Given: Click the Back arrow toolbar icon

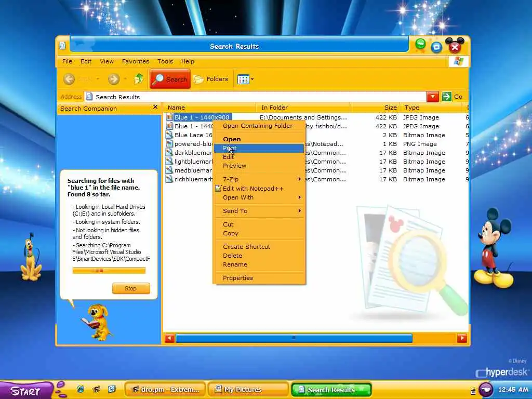Looking at the screenshot, I should (69, 79).
